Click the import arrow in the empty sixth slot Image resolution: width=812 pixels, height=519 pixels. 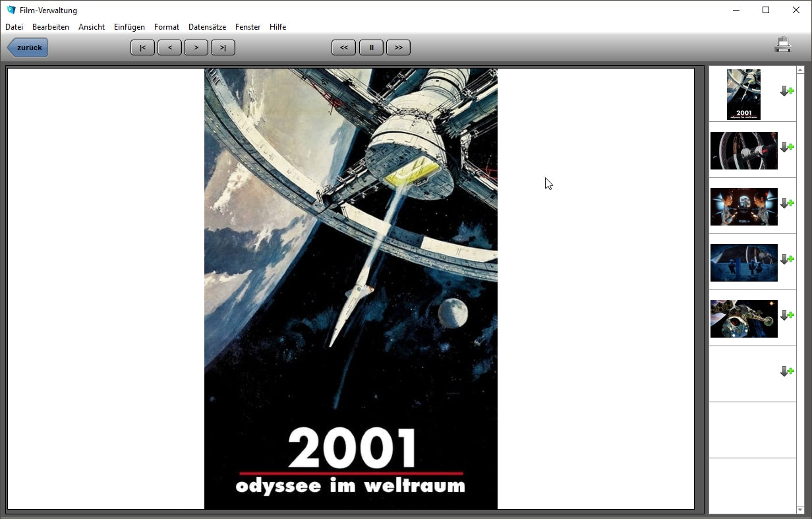coord(786,371)
